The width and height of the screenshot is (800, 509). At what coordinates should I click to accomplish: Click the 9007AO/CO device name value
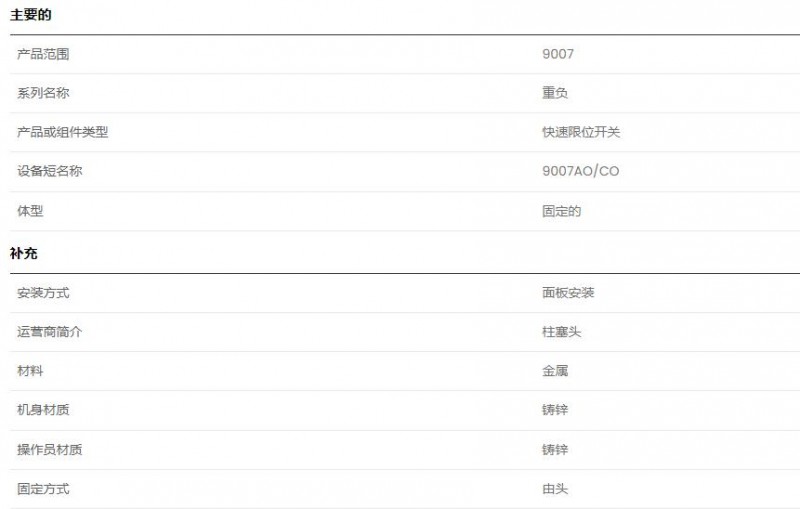click(x=581, y=171)
